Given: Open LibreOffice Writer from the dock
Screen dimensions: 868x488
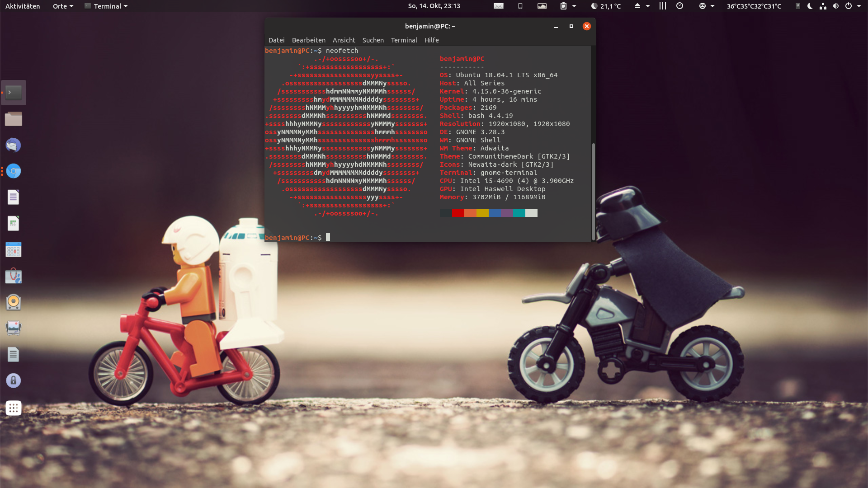Looking at the screenshot, I should [x=13, y=197].
